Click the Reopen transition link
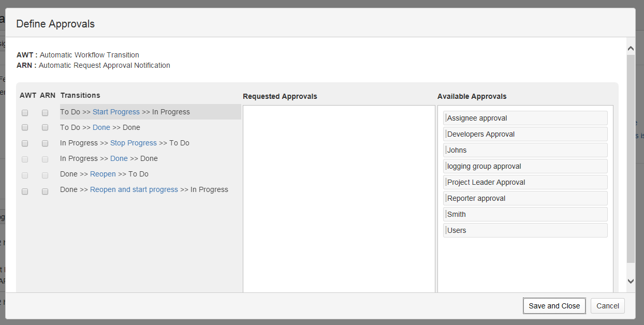 103,174
